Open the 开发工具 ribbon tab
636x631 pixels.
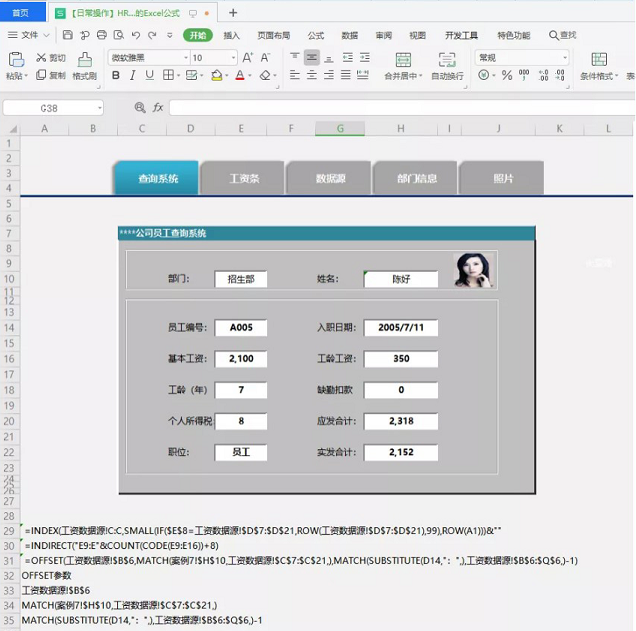point(462,35)
